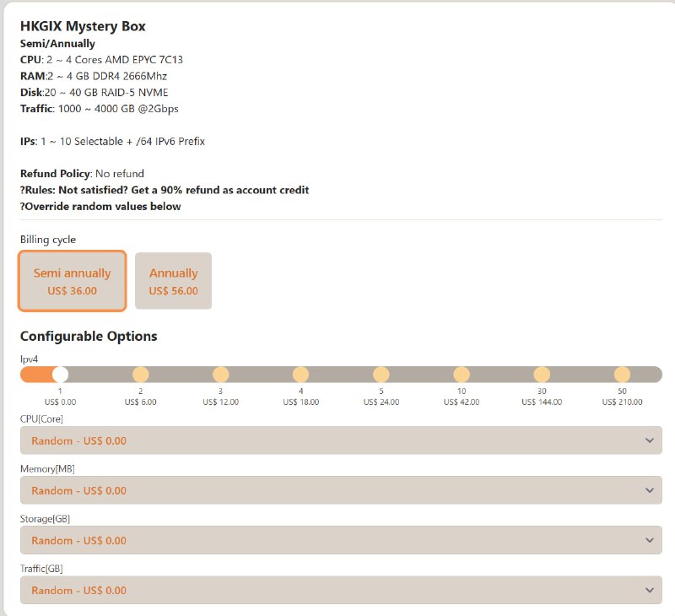Viewport: 675px width, 616px height.
Task: Choose the 10 Ipv4 slider point
Action: (462, 375)
